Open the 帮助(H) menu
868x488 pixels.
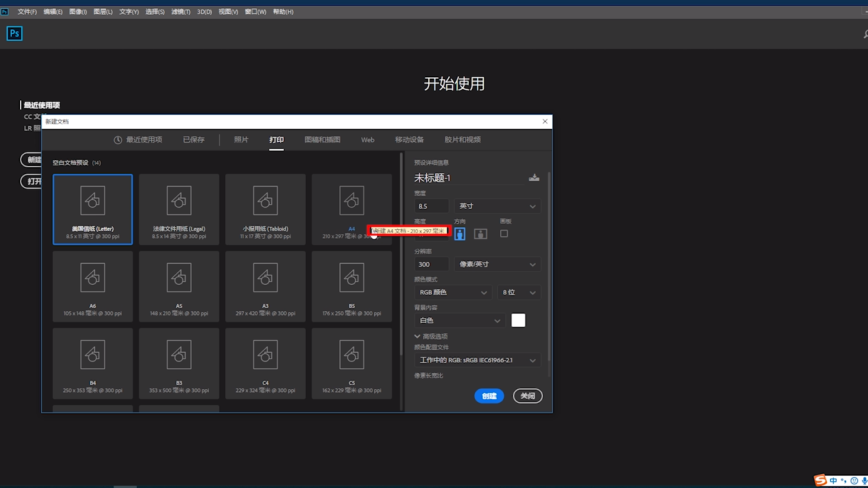(283, 12)
